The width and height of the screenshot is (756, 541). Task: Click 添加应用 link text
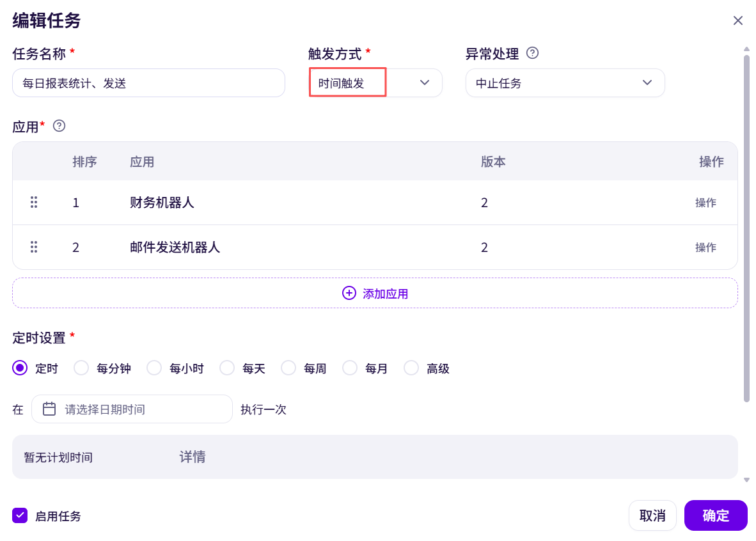tap(385, 294)
